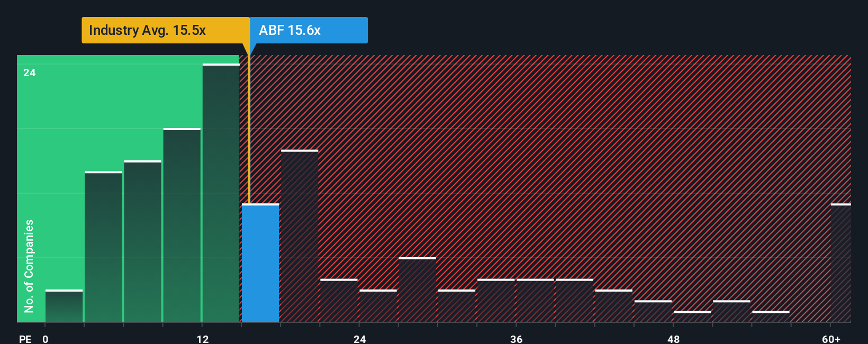Click the 60+ tick label on the PE axis

coord(831,339)
